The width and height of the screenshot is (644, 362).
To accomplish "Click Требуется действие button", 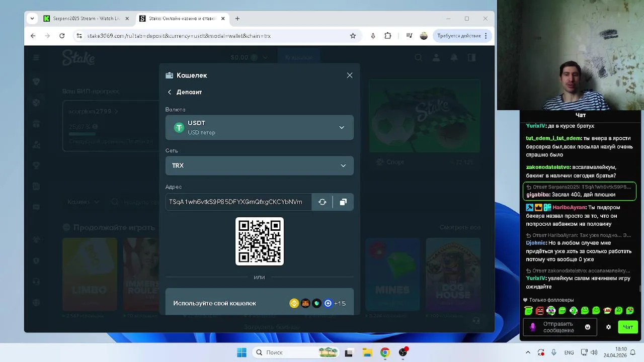I will (462, 36).
